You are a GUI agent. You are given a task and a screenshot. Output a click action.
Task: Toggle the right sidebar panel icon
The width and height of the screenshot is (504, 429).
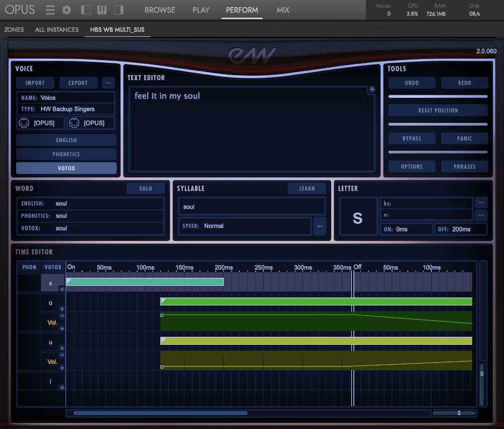[x=119, y=10]
